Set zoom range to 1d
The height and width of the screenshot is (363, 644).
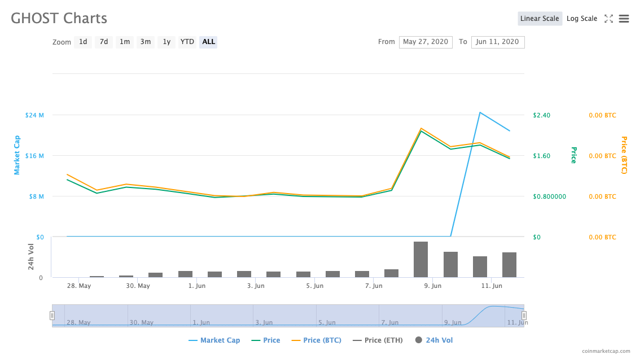pyautogui.click(x=83, y=42)
